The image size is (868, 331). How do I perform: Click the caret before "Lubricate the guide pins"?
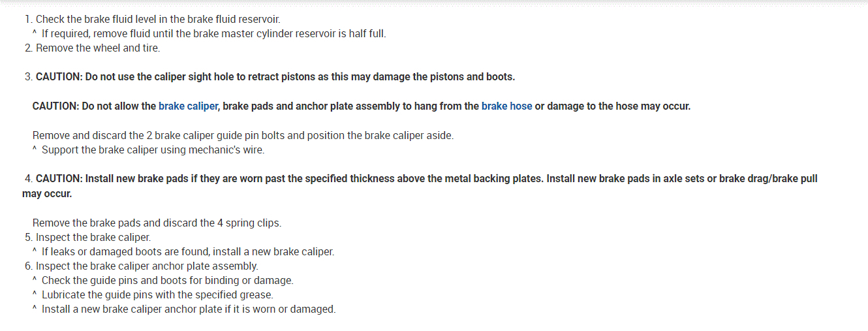pyautogui.click(x=34, y=294)
